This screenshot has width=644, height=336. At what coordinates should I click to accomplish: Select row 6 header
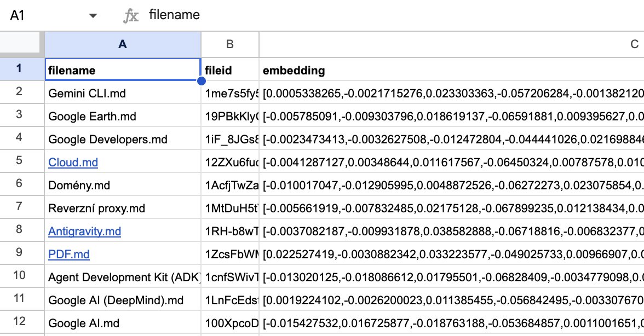click(22, 184)
